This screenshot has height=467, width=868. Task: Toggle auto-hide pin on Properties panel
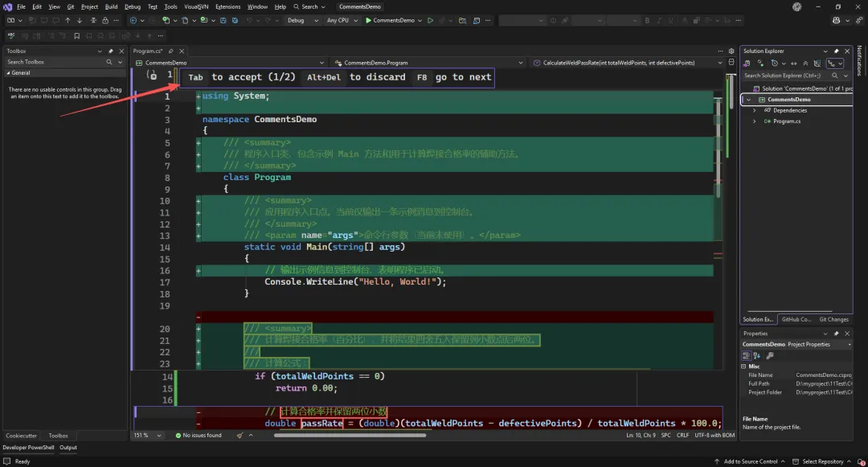[836, 334]
